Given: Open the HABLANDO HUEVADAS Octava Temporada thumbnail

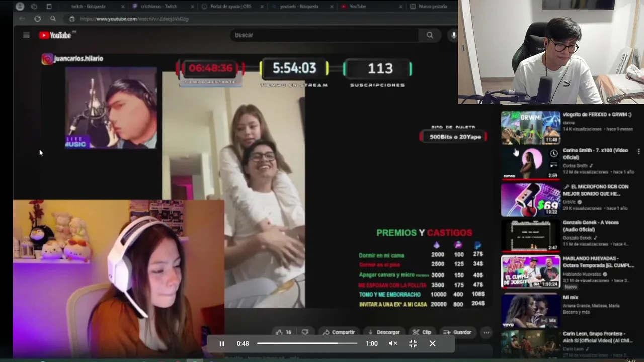Looking at the screenshot, I should [530, 272].
